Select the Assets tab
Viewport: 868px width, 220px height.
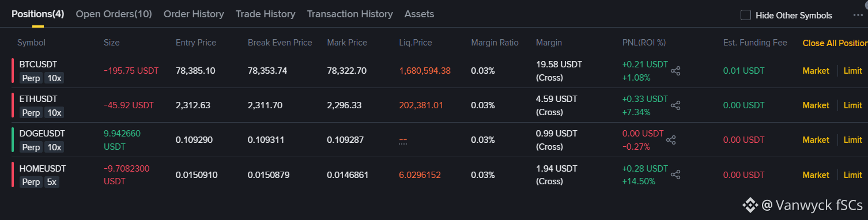point(419,14)
